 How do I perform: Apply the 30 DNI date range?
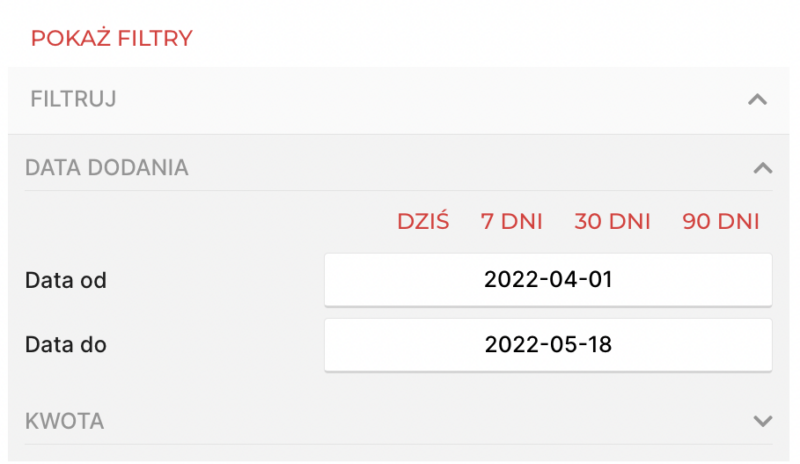click(612, 222)
